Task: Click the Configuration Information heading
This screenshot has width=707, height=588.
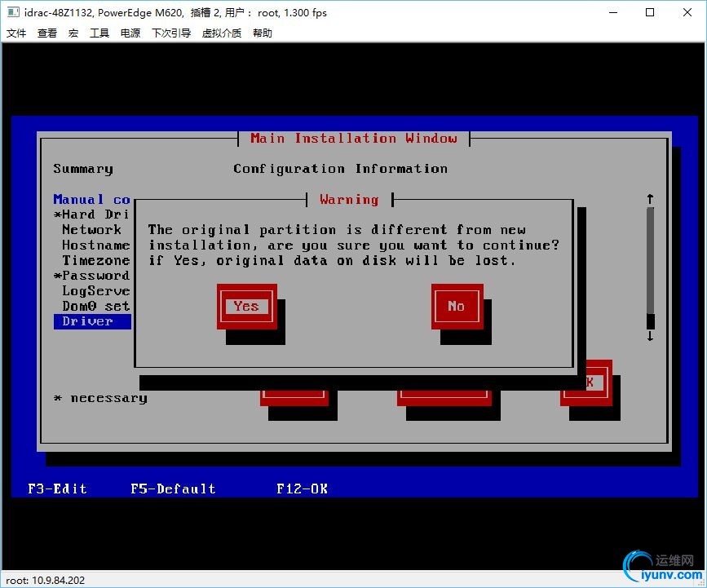Action: pyautogui.click(x=340, y=169)
